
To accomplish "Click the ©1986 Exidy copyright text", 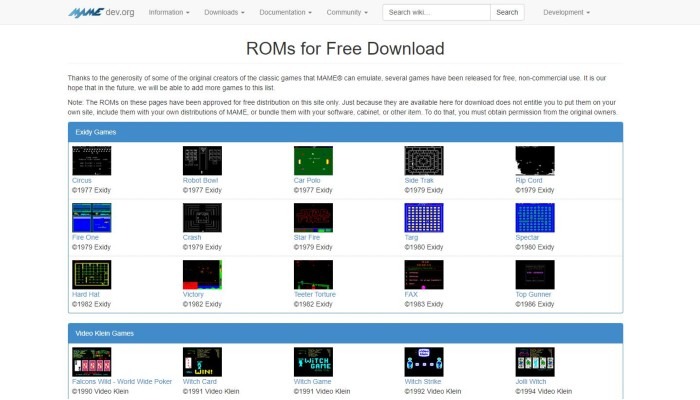I will coord(535,304).
